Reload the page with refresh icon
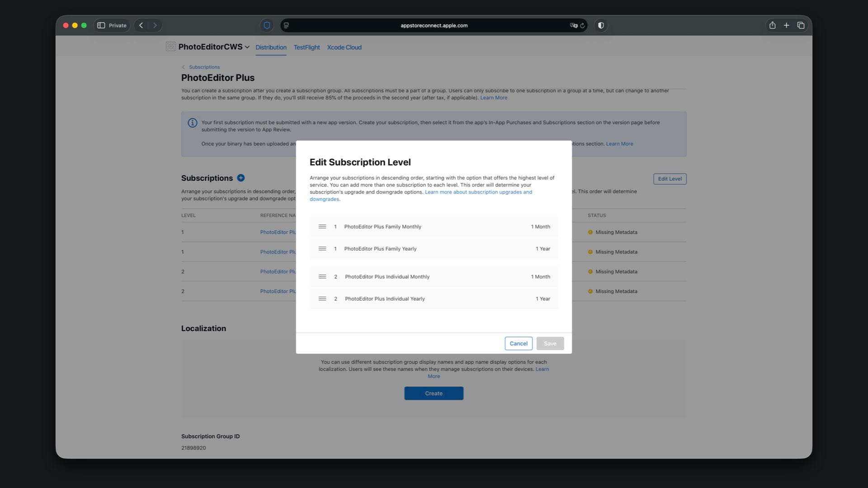Screen dimensions: 868x488 coord(582,25)
